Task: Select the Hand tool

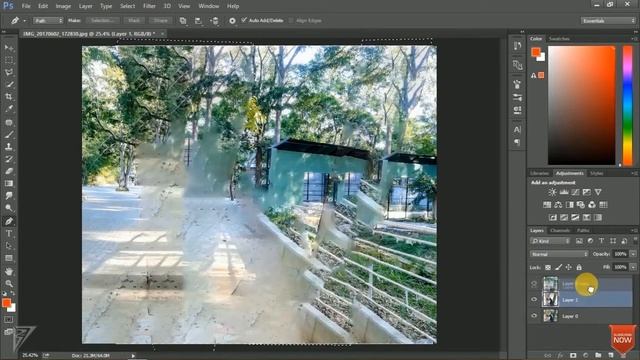Action: 9,271
